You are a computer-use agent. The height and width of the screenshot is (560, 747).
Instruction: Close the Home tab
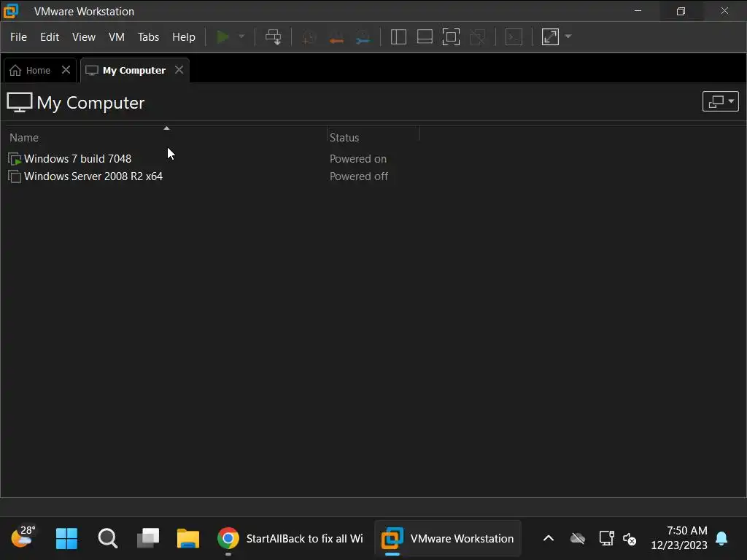66,70
